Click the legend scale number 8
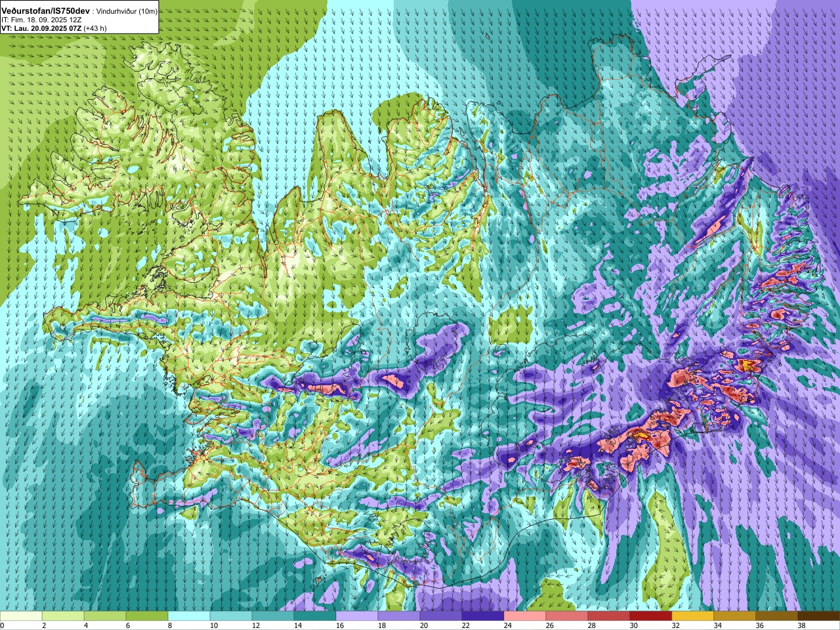This screenshot has height=630, width=840. (x=170, y=625)
